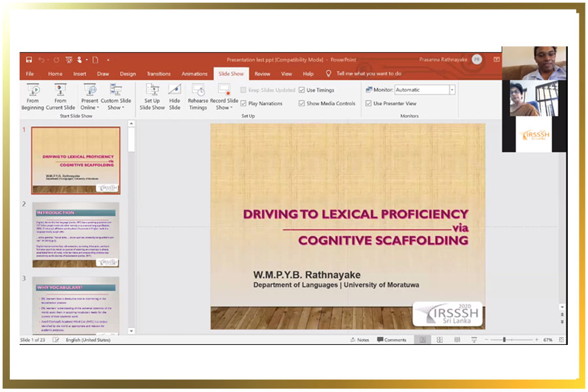588x392 pixels.
Task: Disable Use Presenter View
Action: coord(368,103)
